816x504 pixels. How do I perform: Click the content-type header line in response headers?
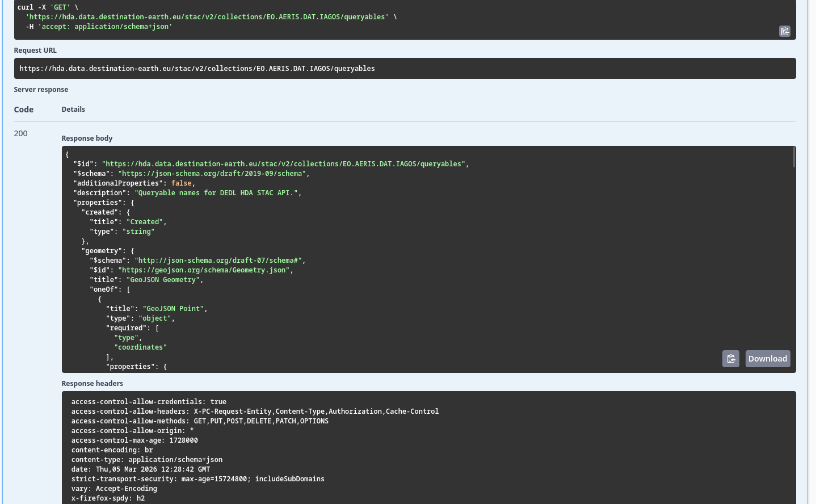(146, 459)
